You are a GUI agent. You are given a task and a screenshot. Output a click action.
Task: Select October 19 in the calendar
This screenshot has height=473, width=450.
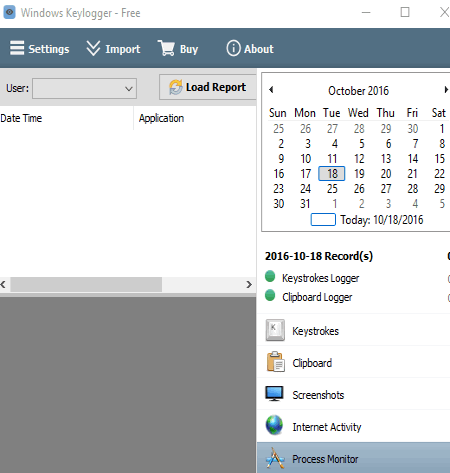point(359,174)
